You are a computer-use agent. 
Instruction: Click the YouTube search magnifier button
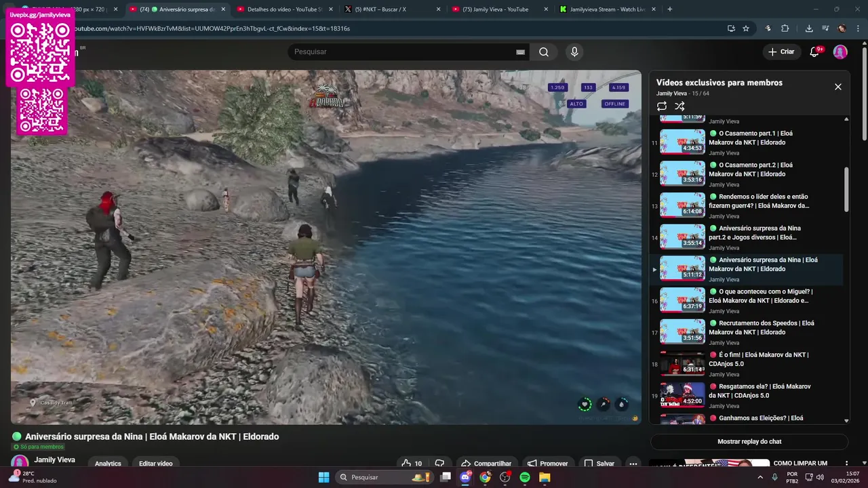click(544, 52)
